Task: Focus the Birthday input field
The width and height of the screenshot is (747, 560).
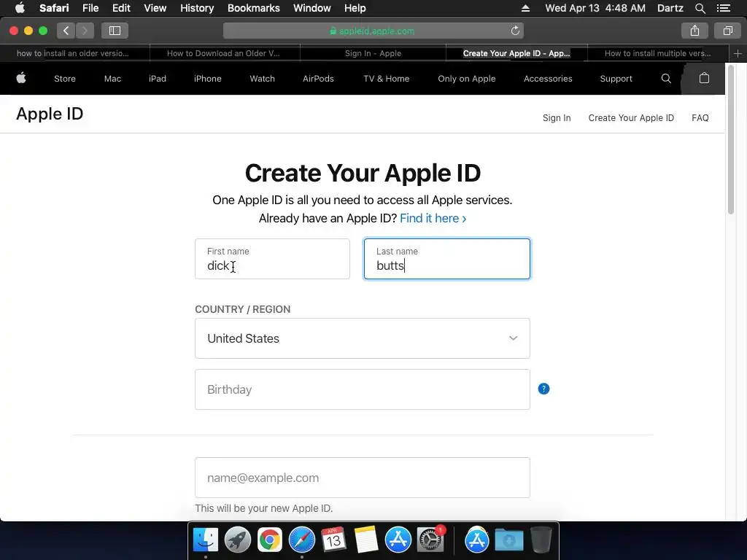Action: coord(362,389)
